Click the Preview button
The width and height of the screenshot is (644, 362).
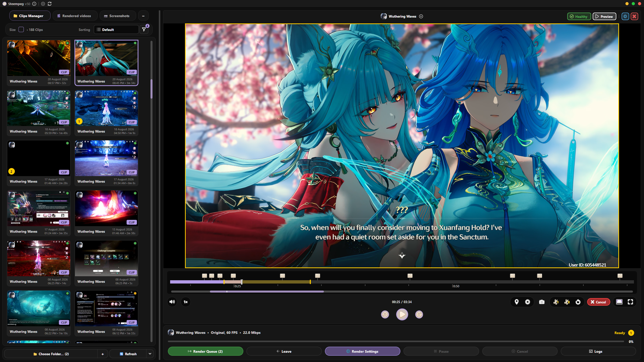(604, 16)
